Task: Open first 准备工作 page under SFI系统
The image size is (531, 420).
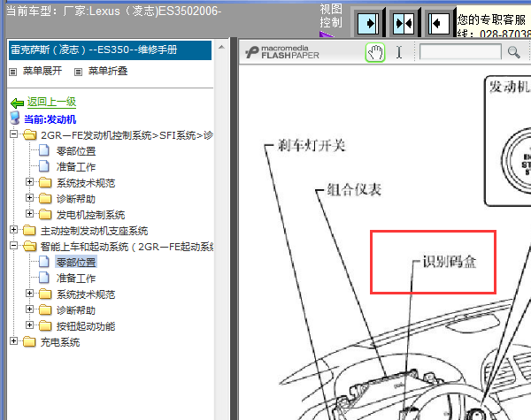Action: [x=76, y=167]
